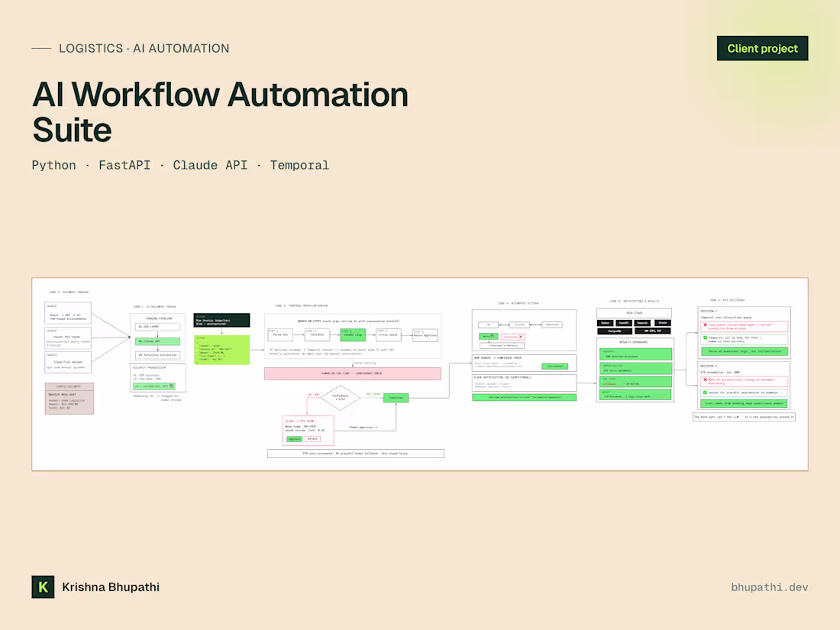
Task: Click the Claude API tech label in the subtitle
Action: [210, 165]
